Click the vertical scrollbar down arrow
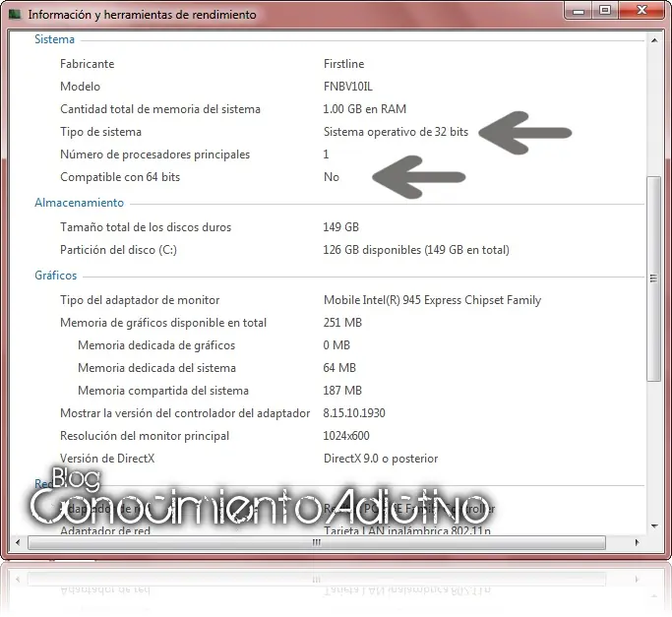 coord(654,526)
